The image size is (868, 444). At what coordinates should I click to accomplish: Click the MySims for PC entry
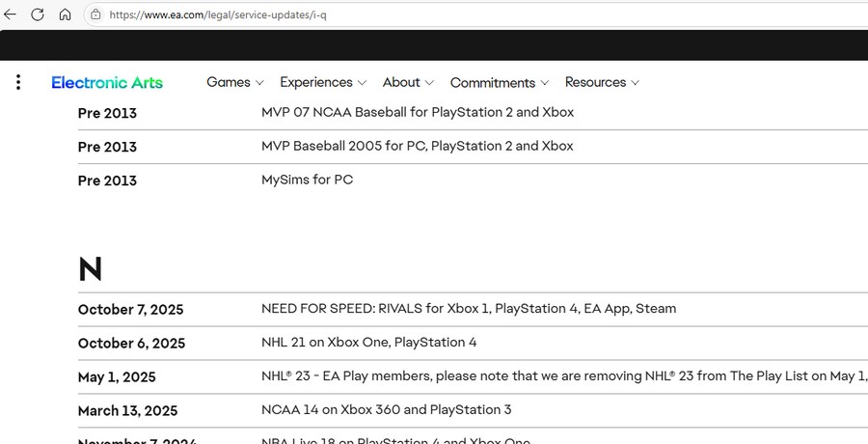click(x=307, y=180)
